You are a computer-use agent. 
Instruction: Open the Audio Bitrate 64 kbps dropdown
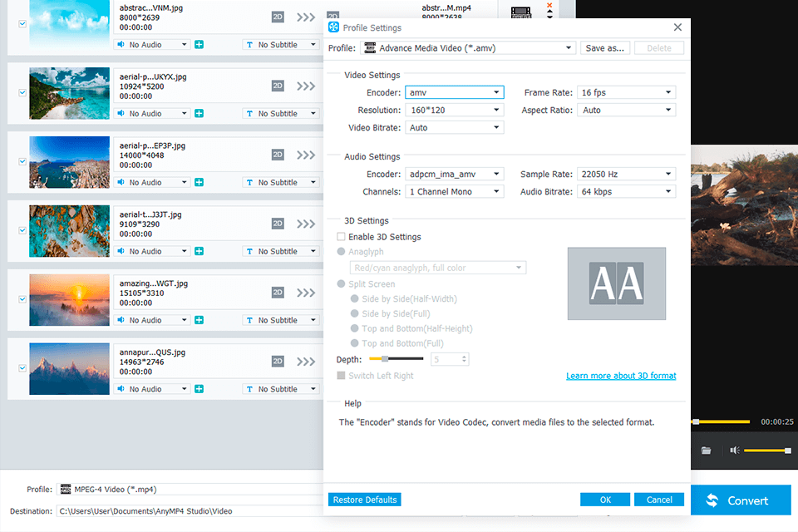pyautogui.click(x=627, y=192)
